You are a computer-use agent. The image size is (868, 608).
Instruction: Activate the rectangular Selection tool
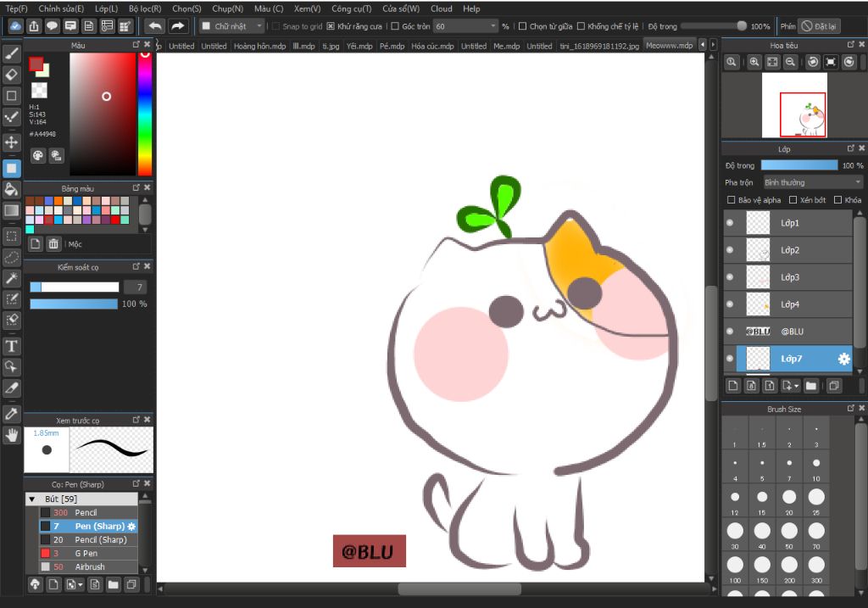(12, 237)
